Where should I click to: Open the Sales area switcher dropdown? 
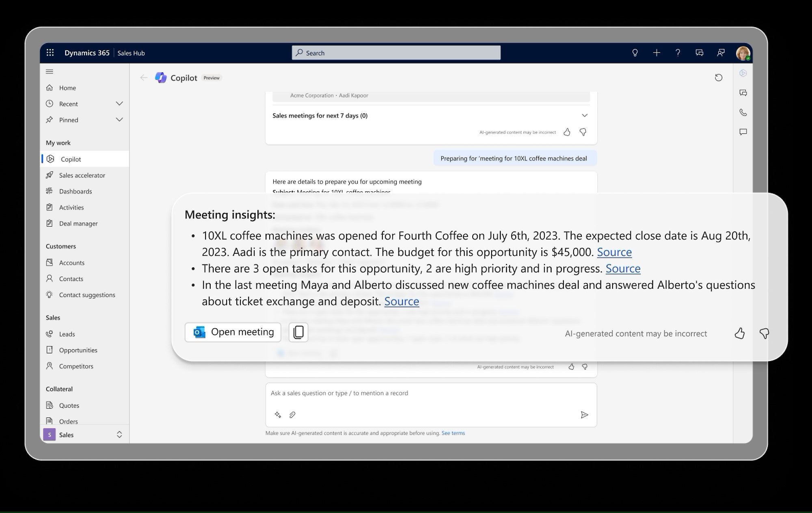pyautogui.click(x=119, y=435)
